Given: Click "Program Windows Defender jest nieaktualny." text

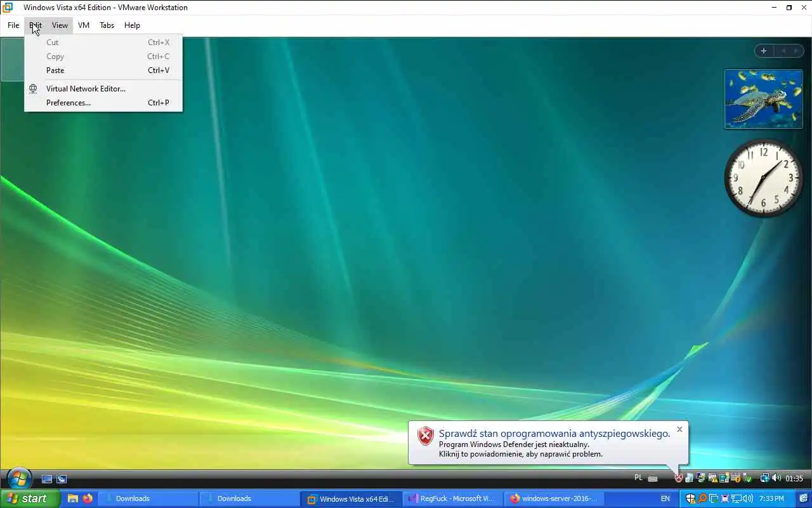Looking at the screenshot, I should [514, 444].
